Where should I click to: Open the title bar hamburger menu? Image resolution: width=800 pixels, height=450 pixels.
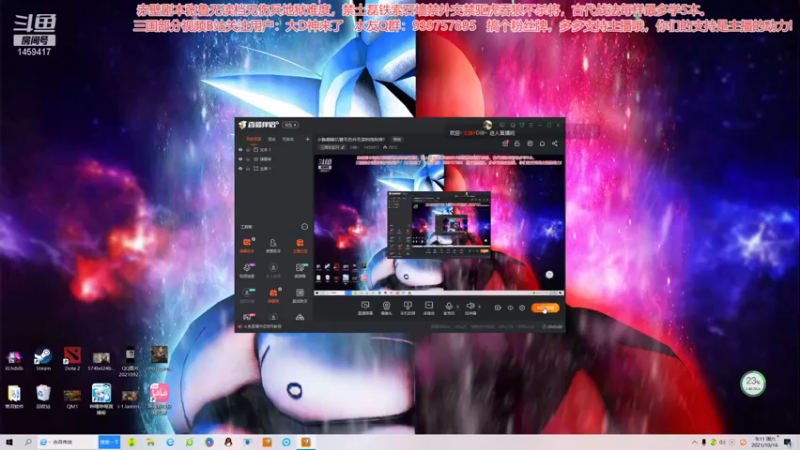(x=531, y=125)
